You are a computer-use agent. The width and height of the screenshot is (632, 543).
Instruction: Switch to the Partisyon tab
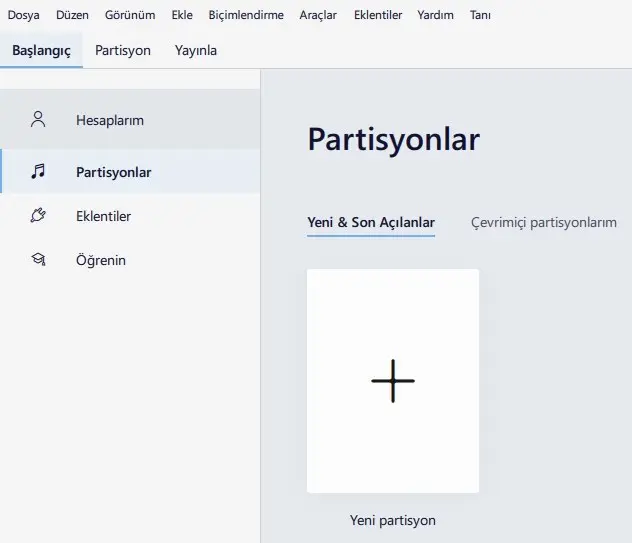(x=123, y=50)
